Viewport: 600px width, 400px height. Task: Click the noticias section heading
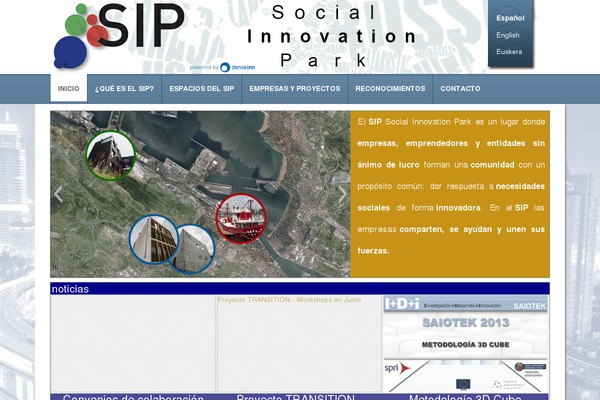[x=70, y=289]
